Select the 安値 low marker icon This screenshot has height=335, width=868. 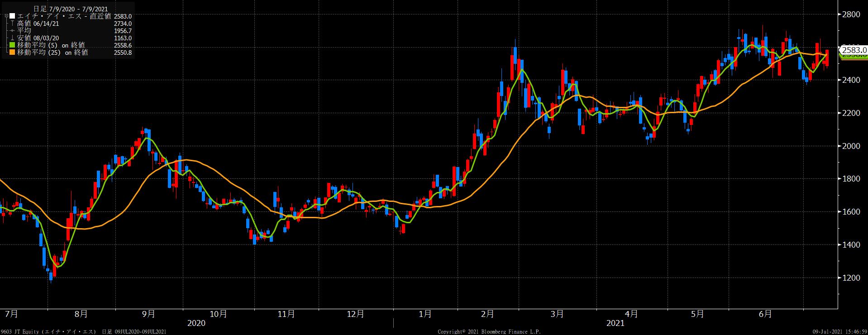tap(12, 38)
